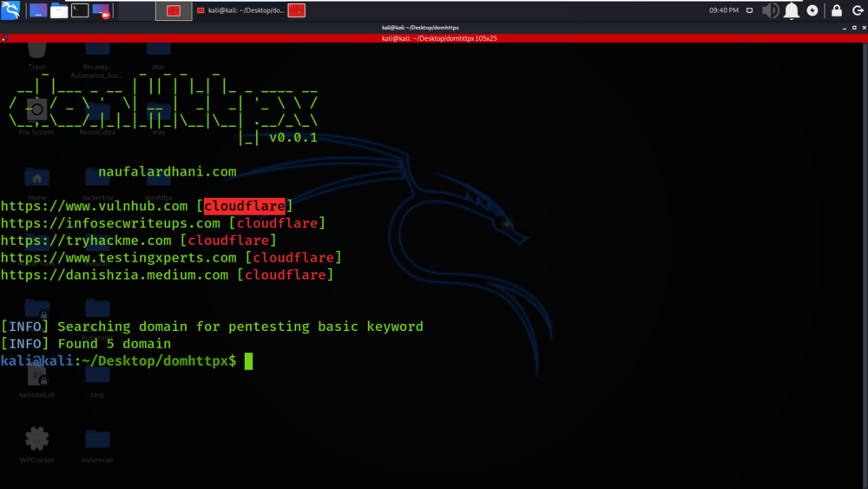Open the volume speaker control
Image resolution: width=868 pixels, height=489 pixels.
(x=770, y=10)
